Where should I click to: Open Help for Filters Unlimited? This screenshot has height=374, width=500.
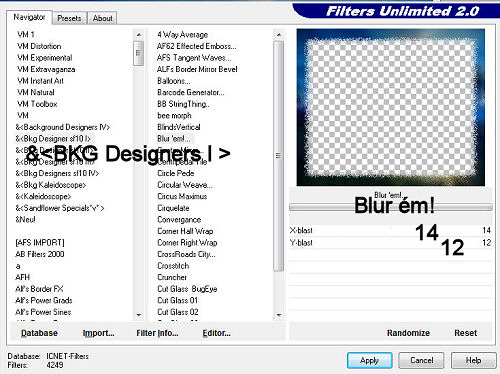473,360
